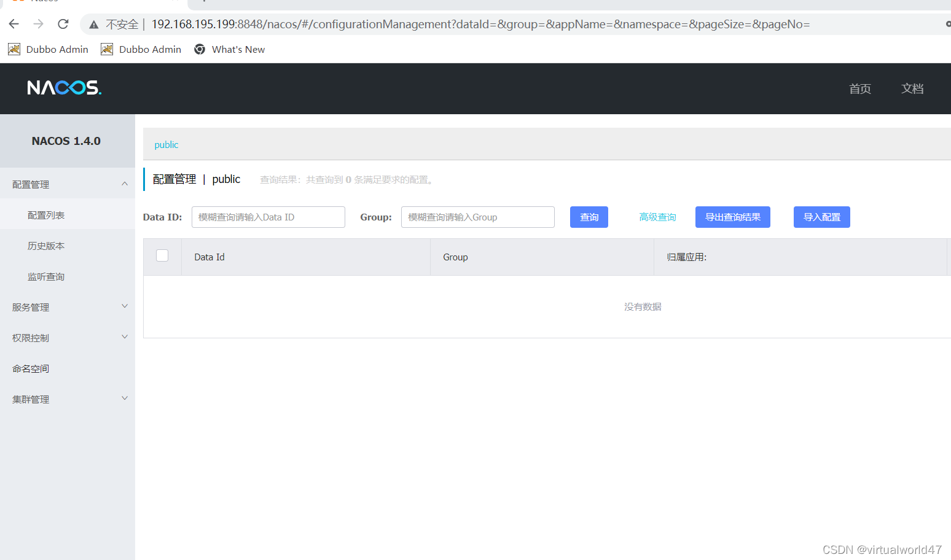951x560 pixels.
Task: Open the second Dubbo Admin bookmark
Action: tap(141, 49)
